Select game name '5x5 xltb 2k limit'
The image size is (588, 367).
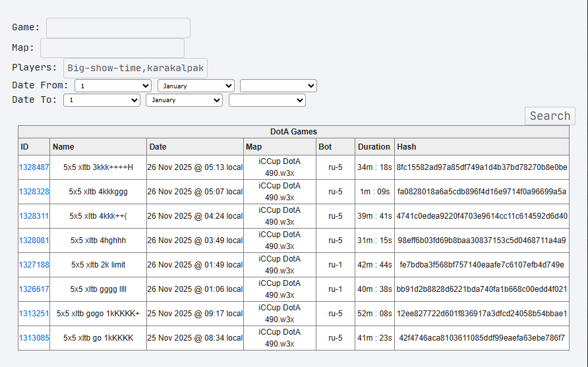(x=98, y=265)
